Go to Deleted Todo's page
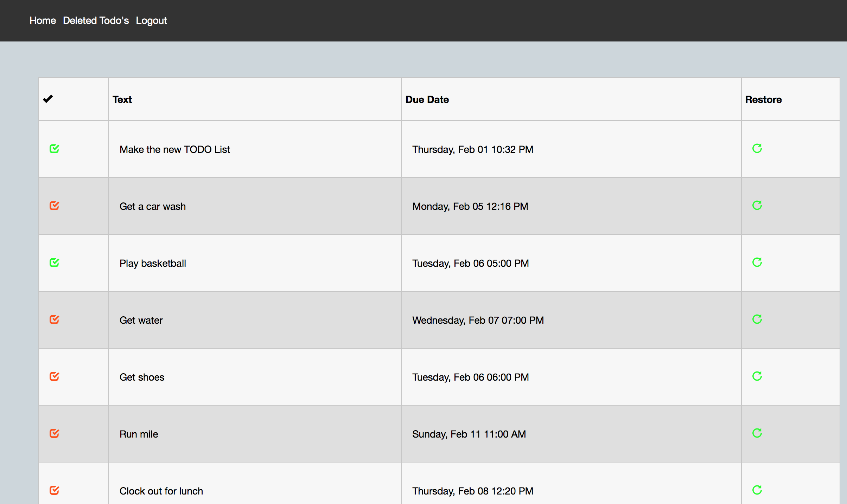 pos(96,20)
